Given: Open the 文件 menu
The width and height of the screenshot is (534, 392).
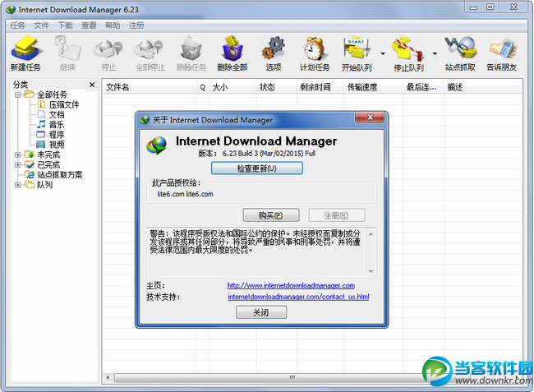Looking at the screenshot, I should coord(41,25).
